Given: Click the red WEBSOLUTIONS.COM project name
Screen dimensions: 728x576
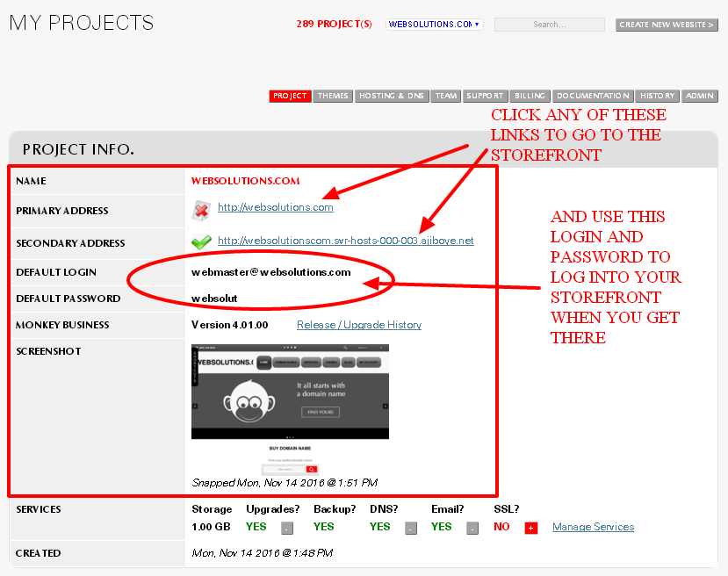Looking at the screenshot, I should click(x=245, y=181).
